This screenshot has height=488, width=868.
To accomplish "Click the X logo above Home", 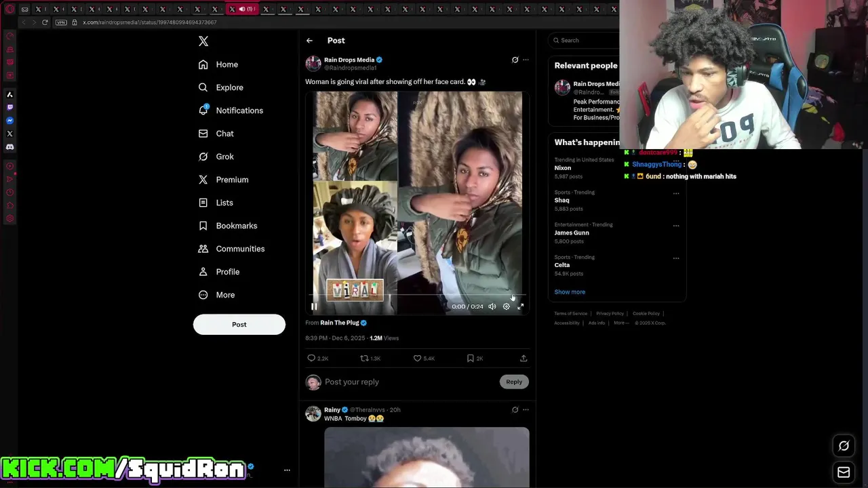I will [x=203, y=41].
